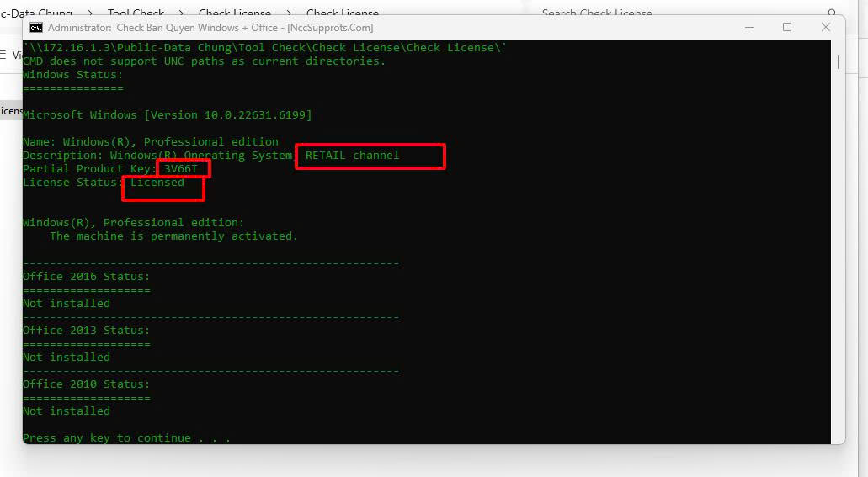
Task: Expand the chevron between the two 'Check License' breadcrumbs
Action: (x=289, y=12)
